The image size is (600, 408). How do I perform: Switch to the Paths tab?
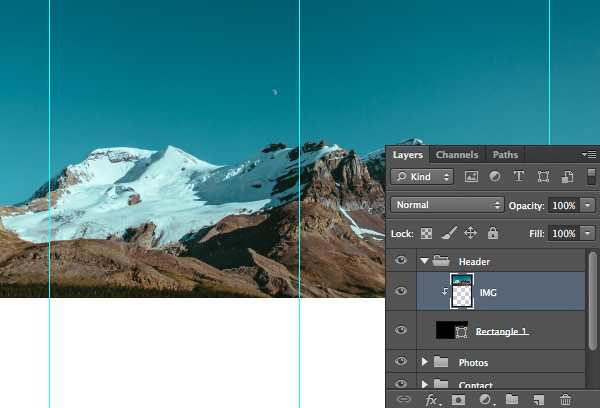coord(505,155)
